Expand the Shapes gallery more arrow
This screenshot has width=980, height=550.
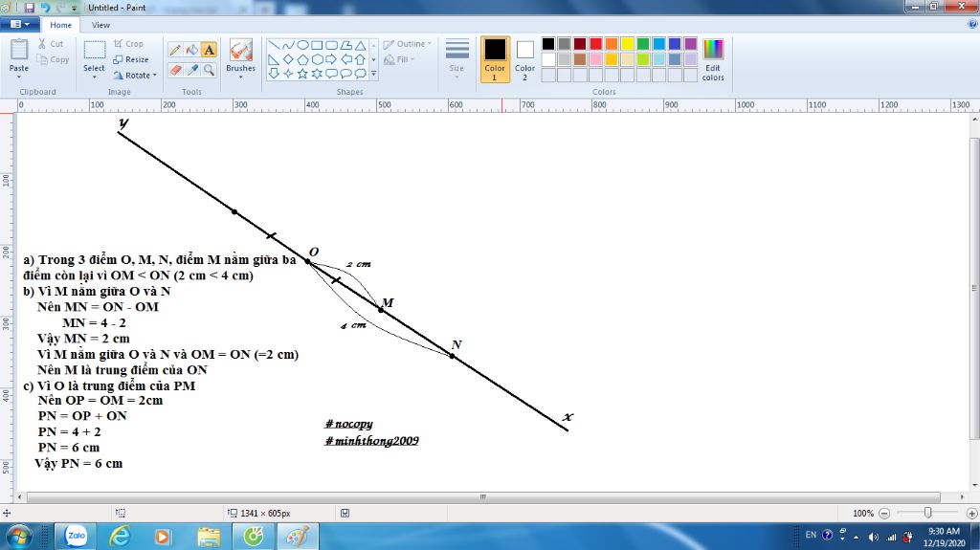[x=374, y=74]
